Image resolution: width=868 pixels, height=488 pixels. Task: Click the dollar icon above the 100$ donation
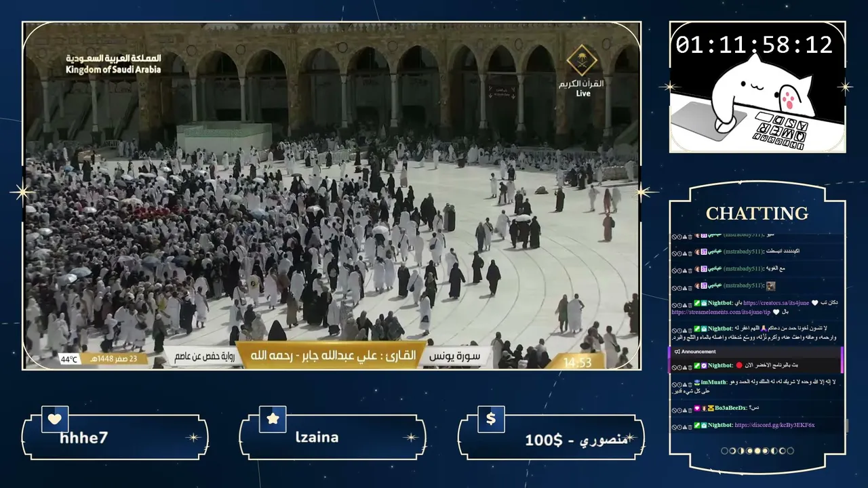[x=491, y=419]
